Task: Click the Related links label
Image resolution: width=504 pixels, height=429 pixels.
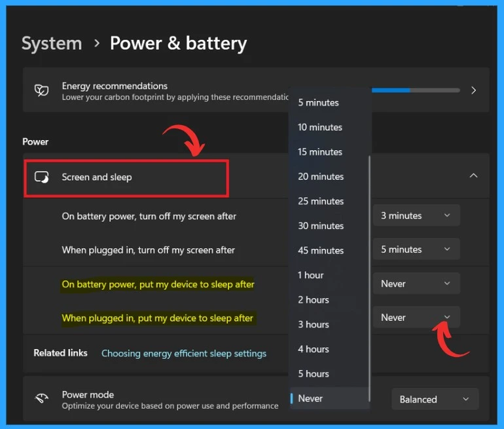Action: pos(60,353)
